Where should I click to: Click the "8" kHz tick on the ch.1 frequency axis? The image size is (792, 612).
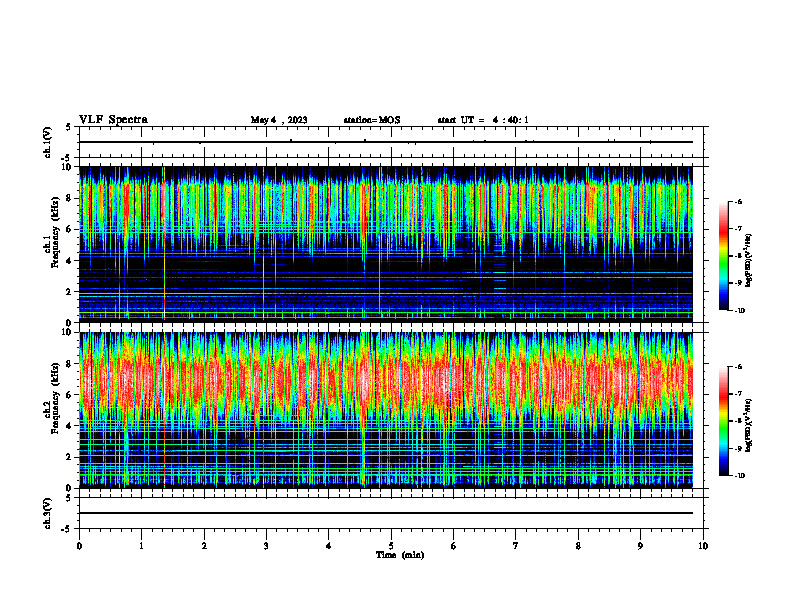coord(70,198)
